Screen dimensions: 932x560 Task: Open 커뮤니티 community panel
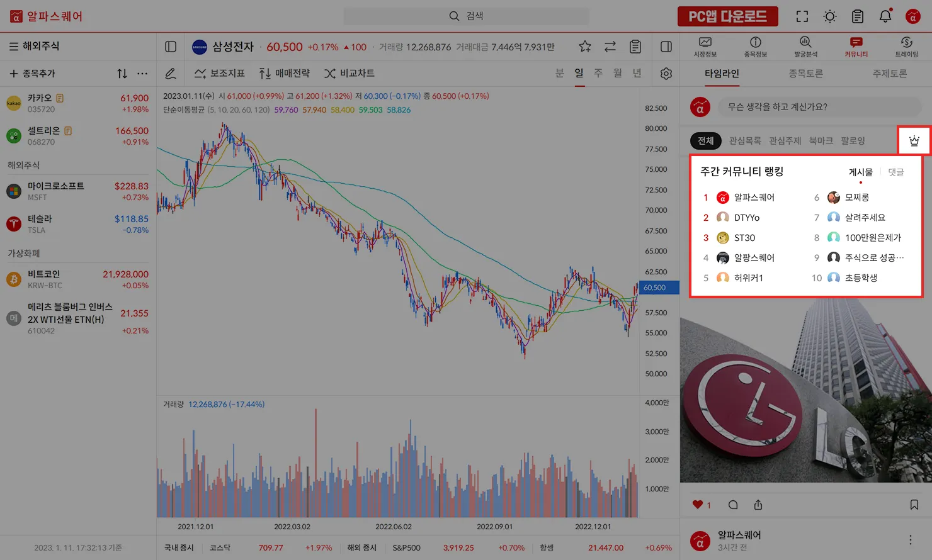(856, 47)
